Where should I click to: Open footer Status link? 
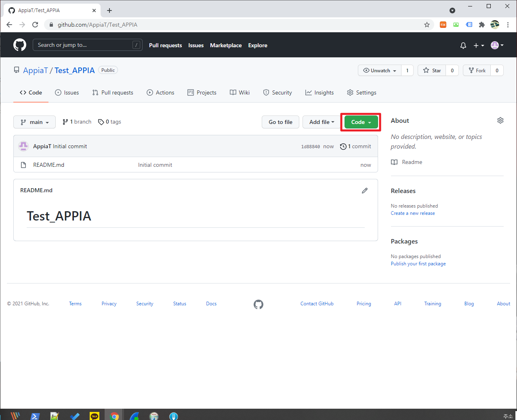point(180,304)
